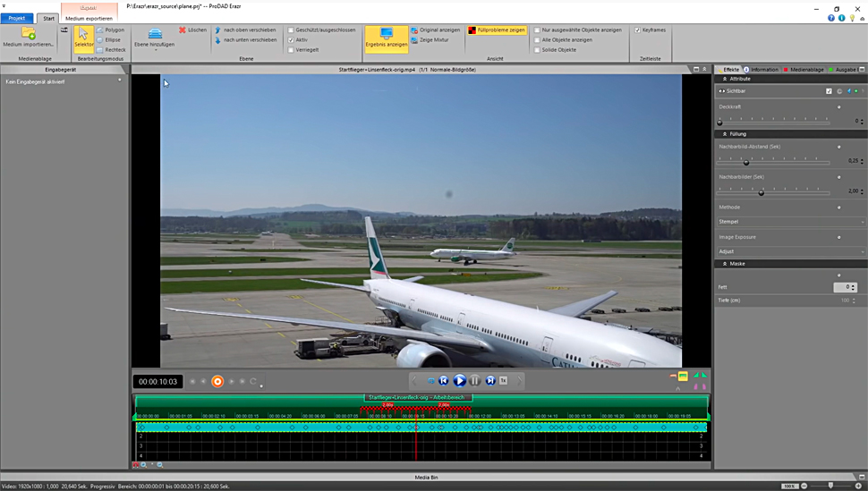Toggle the Sichtbar visibility checkbox
The image size is (868, 491).
(829, 91)
